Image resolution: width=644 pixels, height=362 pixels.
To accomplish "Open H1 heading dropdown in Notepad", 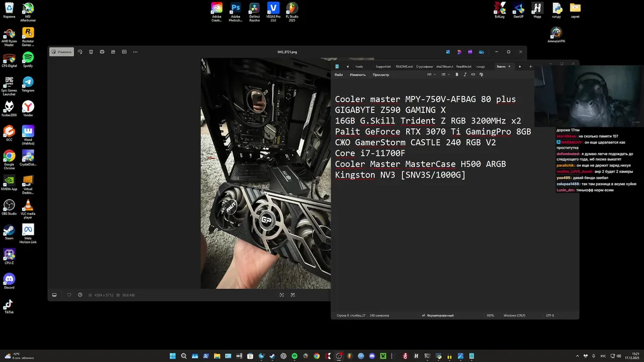I will point(431,74).
